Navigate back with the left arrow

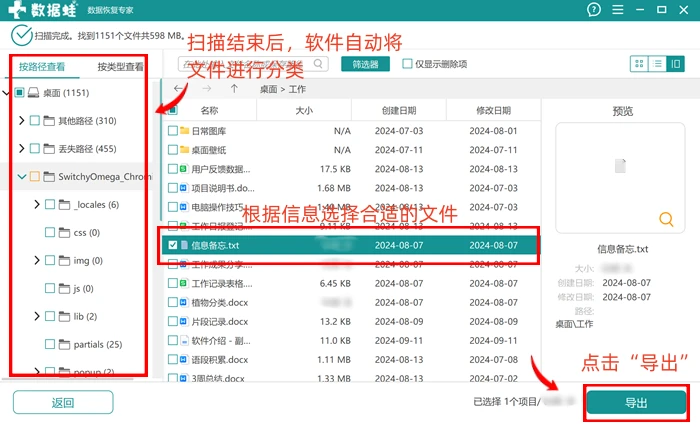(x=178, y=88)
